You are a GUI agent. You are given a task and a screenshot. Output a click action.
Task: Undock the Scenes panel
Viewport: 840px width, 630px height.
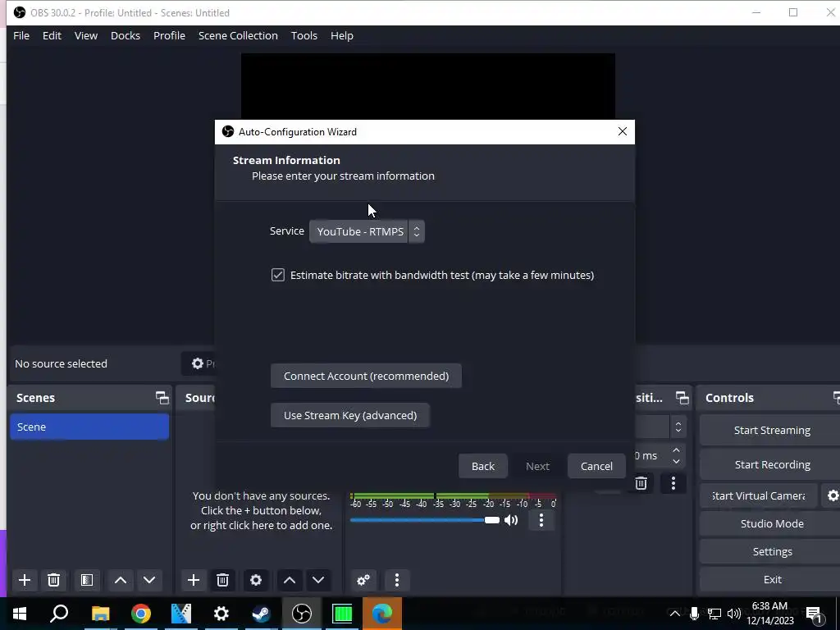pos(162,398)
